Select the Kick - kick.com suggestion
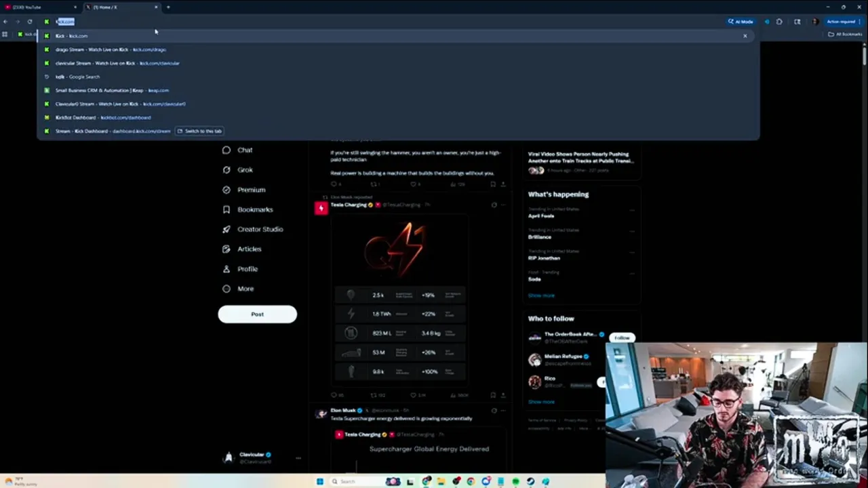868x488 pixels. 398,36
